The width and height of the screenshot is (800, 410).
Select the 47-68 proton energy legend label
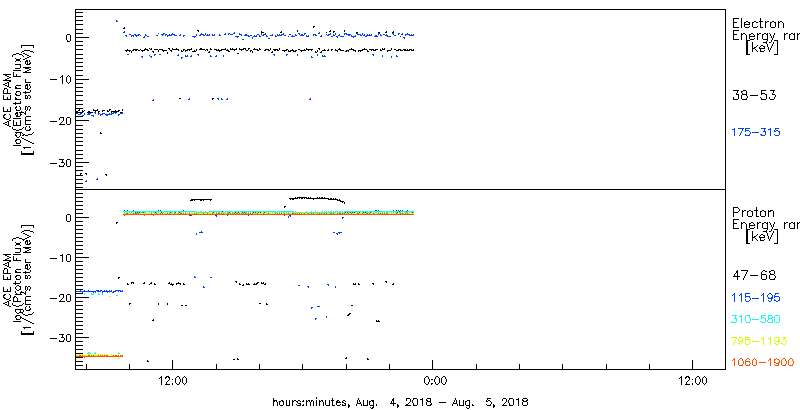[754, 276]
